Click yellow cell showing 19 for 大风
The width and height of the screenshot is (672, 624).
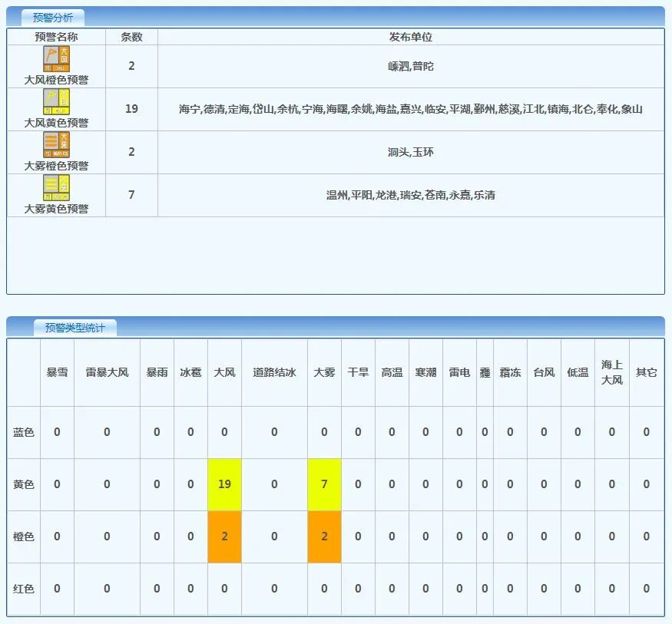[x=224, y=484]
